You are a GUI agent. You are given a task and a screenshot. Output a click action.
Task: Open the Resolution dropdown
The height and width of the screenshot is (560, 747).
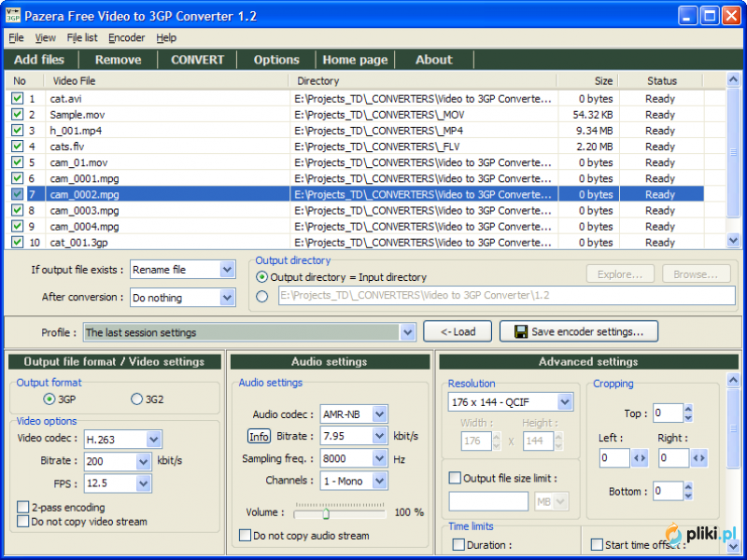[x=565, y=402]
